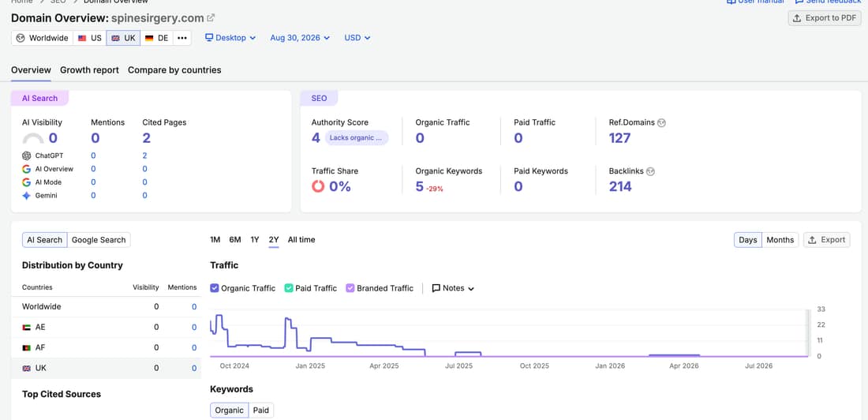Image resolution: width=868 pixels, height=420 pixels.
Task: Open the USD currency dropdown
Action: (357, 38)
